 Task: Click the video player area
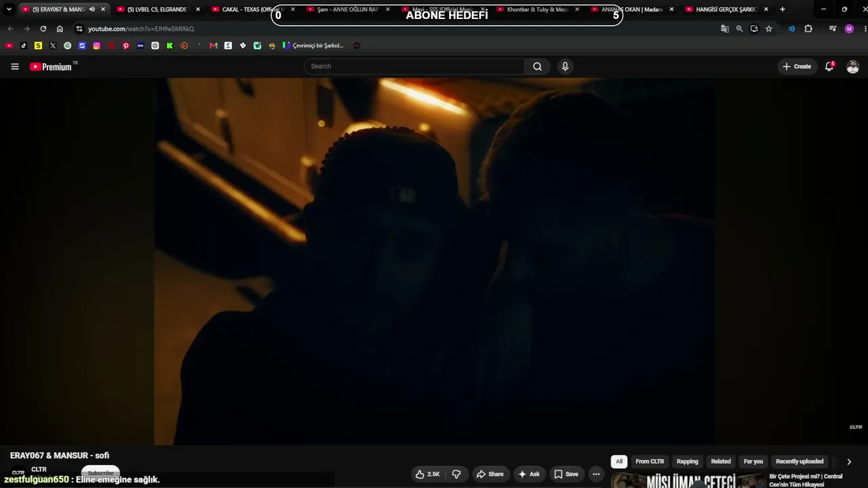(x=434, y=261)
